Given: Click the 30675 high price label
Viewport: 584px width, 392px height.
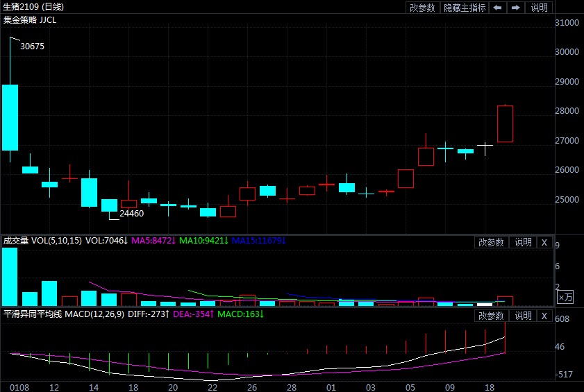Looking at the screenshot, I should click(32, 46).
